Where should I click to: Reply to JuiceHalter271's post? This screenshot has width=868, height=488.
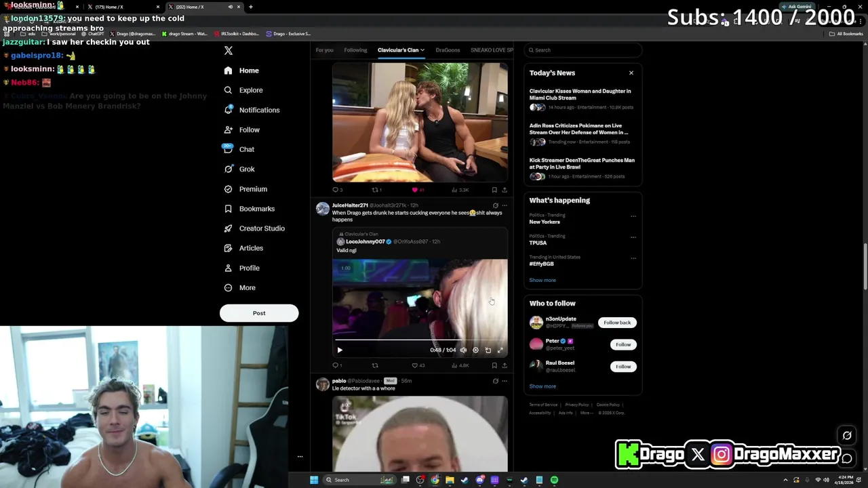[x=337, y=365]
